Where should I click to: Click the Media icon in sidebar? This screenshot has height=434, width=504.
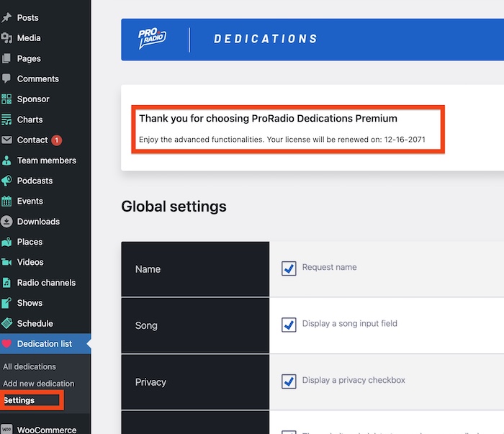pyautogui.click(x=6, y=38)
